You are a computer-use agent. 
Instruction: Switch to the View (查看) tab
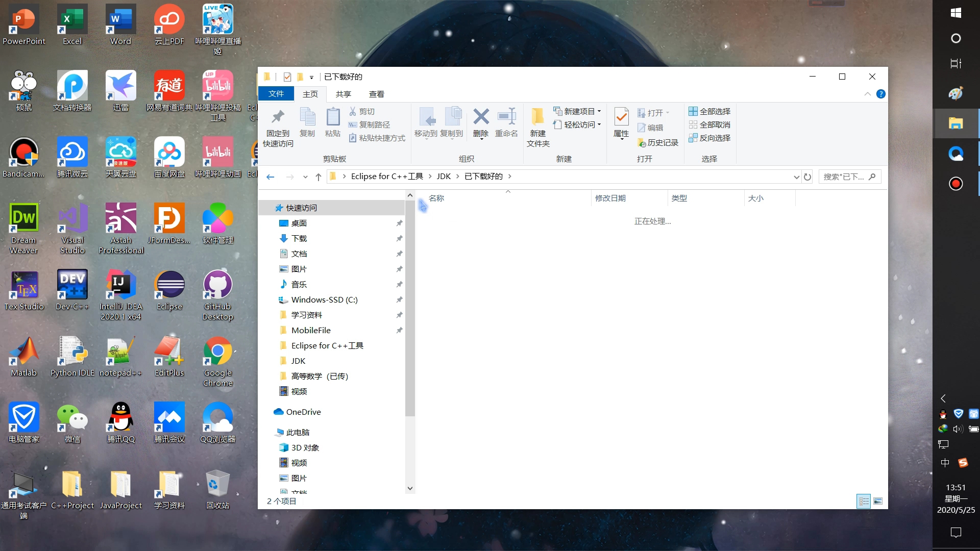pyautogui.click(x=377, y=94)
